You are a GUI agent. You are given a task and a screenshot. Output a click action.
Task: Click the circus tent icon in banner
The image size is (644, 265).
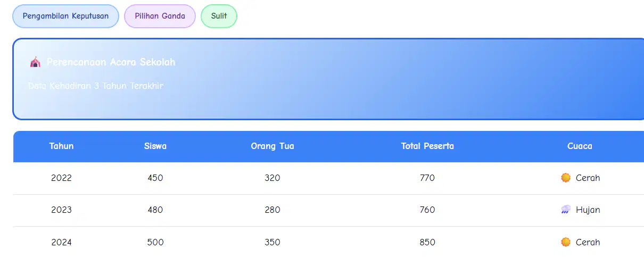35,62
